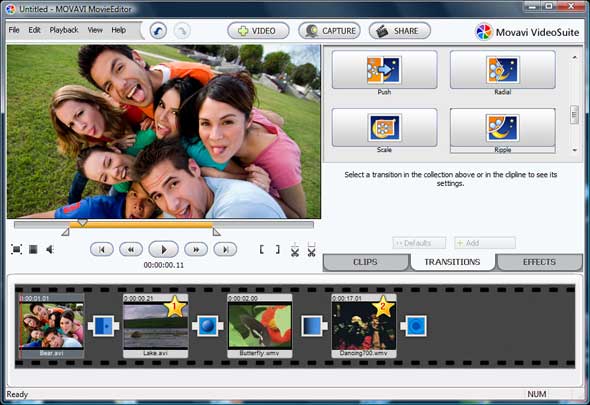The height and width of the screenshot is (405, 590).
Task: Click the playhead on seek bar
Action: coord(82,223)
